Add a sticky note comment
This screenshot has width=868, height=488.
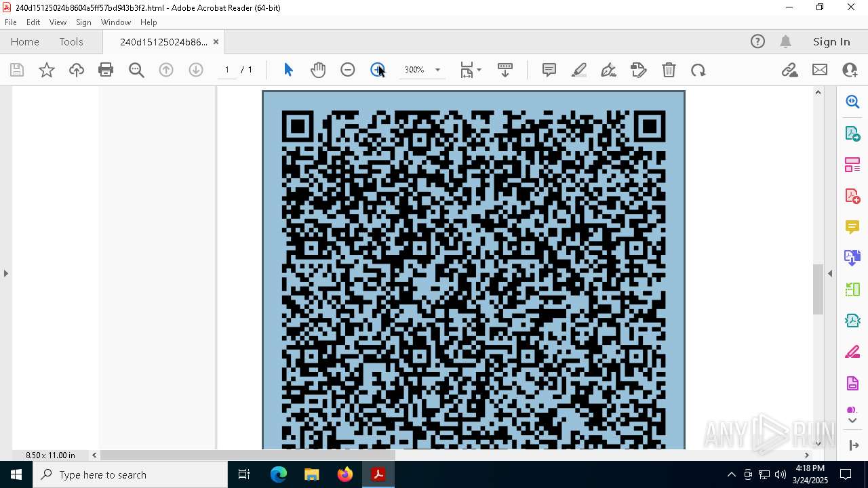tap(549, 70)
